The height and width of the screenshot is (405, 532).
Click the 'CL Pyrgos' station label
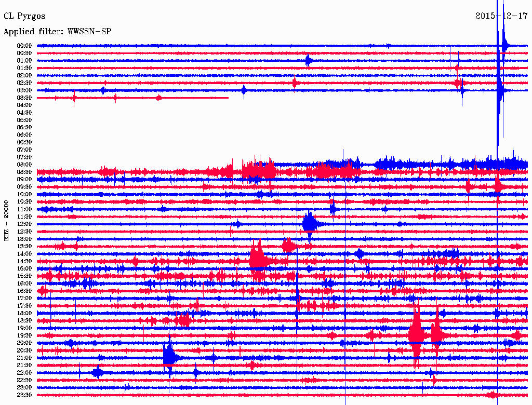click(24, 16)
